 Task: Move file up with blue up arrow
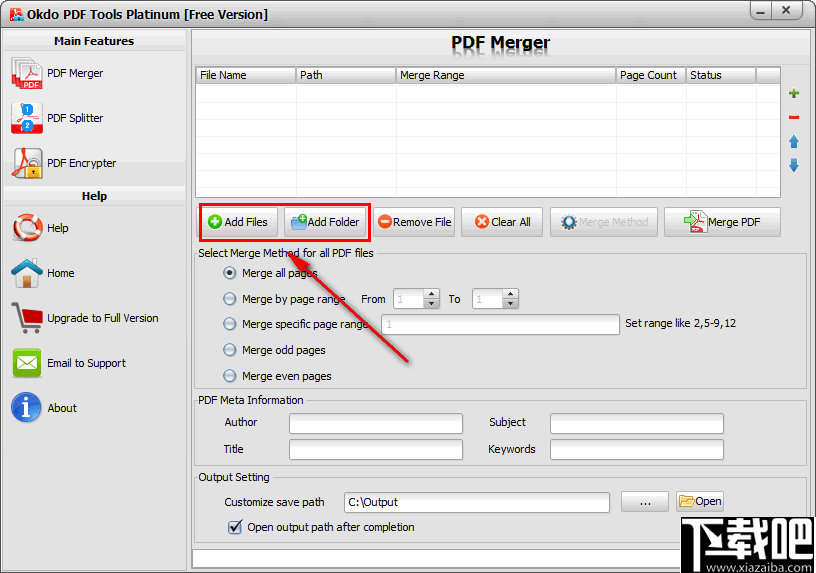coord(794,142)
